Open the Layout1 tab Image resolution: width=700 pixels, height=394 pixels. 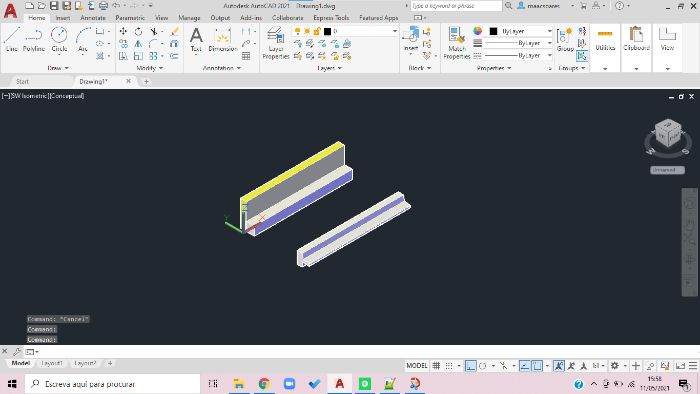[52, 363]
